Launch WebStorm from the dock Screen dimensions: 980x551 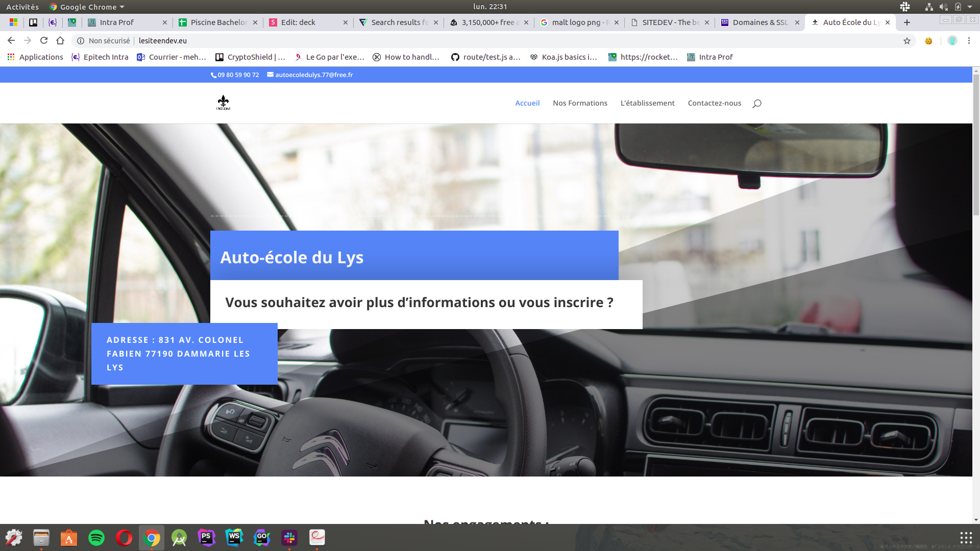[234, 538]
